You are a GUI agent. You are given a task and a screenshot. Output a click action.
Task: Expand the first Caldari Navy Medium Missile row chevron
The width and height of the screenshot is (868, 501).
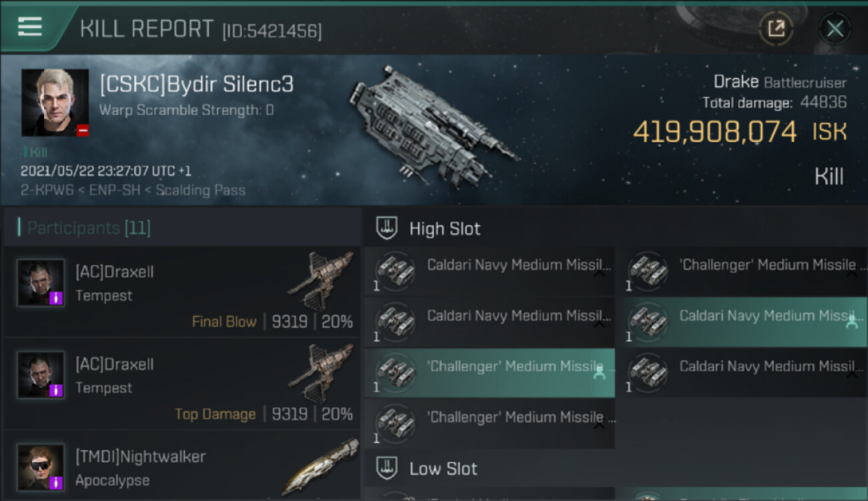[x=599, y=272]
